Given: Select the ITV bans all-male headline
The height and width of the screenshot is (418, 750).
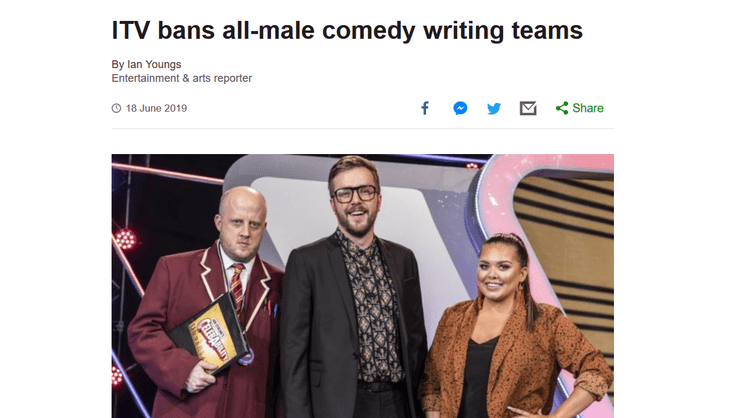Looking at the screenshot, I should [x=347, y=30].
